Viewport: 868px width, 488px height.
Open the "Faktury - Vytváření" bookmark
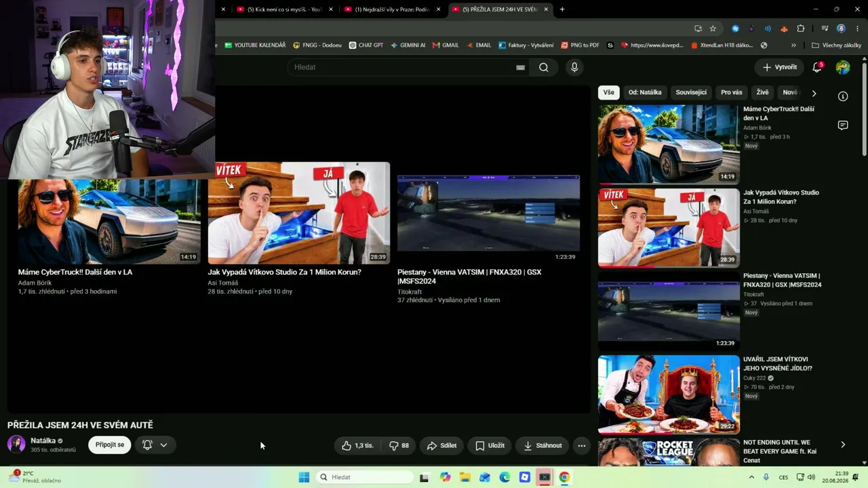[x=526, y=45]
